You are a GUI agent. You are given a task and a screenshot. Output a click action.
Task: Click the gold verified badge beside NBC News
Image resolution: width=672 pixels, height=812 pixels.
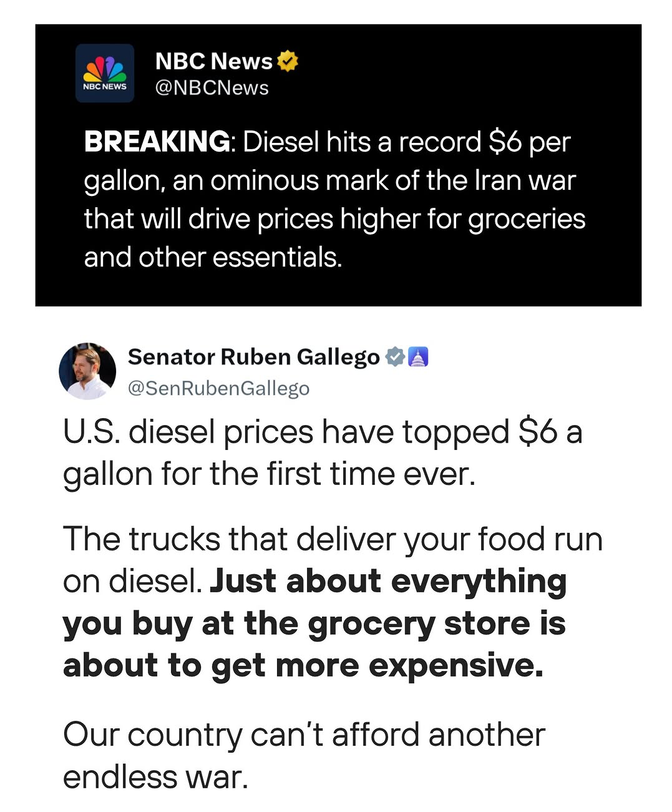tap(288, 61)
